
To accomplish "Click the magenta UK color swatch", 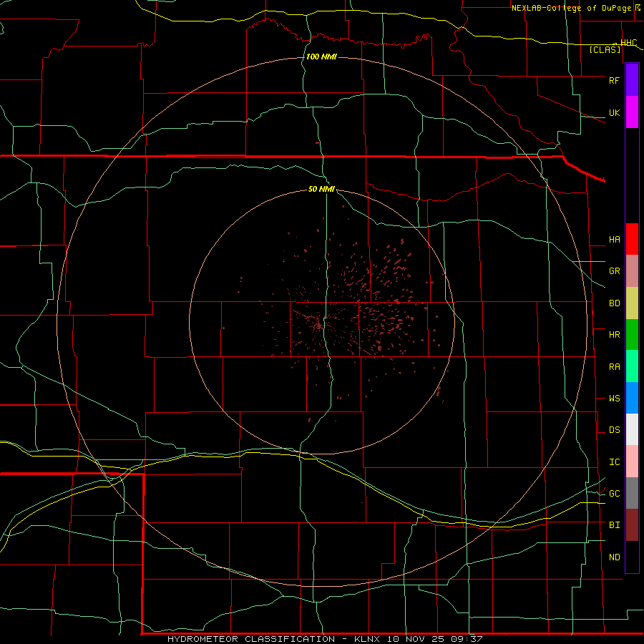I will coord(632,112).
